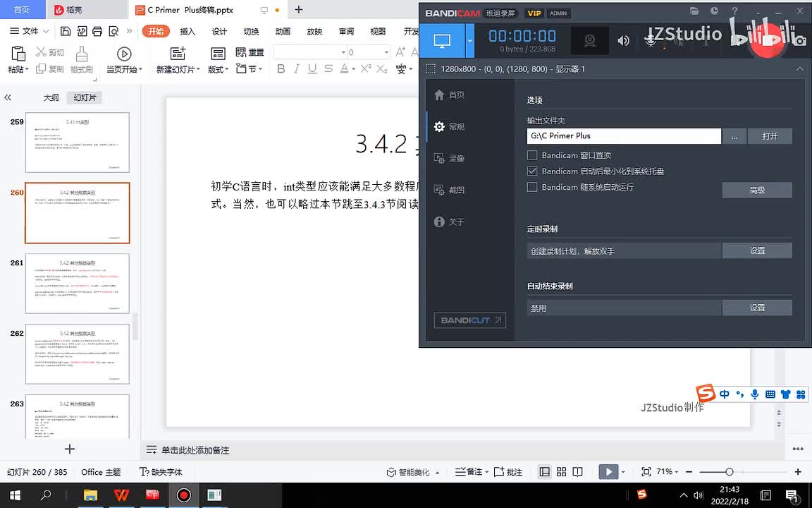Open the 设计 ribbon tab
This screenshot has height=508, width=812.
point(219,31)
